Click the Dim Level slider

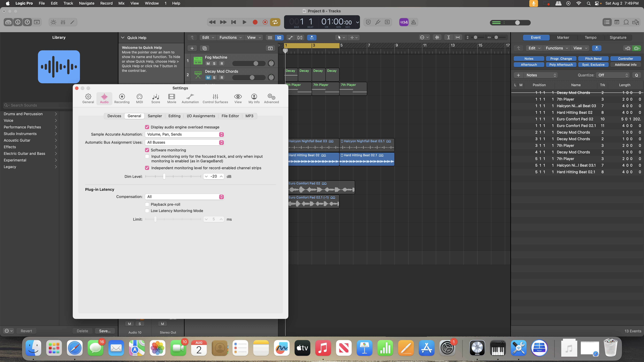(x=164, y=177)
